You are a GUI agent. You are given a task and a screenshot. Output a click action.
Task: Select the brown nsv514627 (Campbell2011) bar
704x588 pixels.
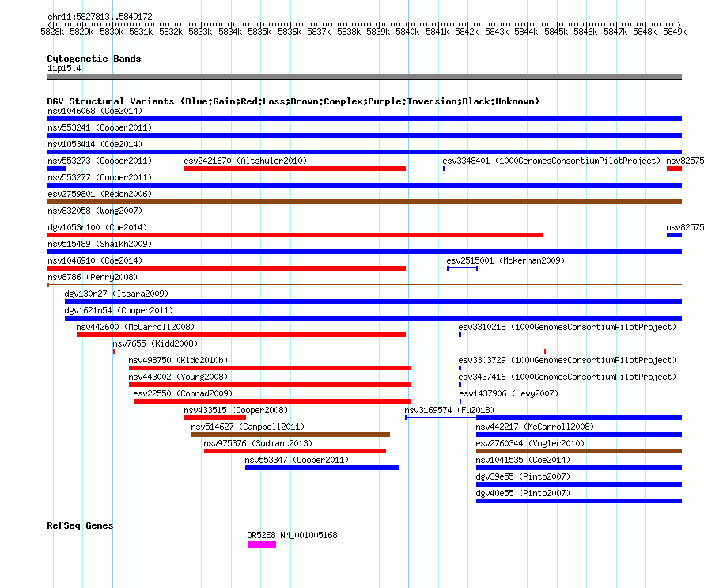pyautogui.click(x=290, y=434)
